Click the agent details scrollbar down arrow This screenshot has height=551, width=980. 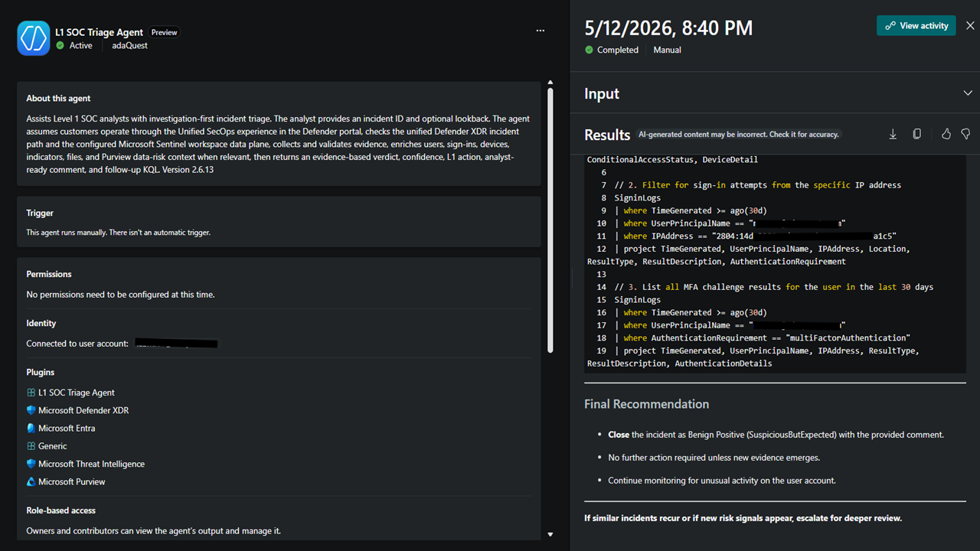(550, 534)
